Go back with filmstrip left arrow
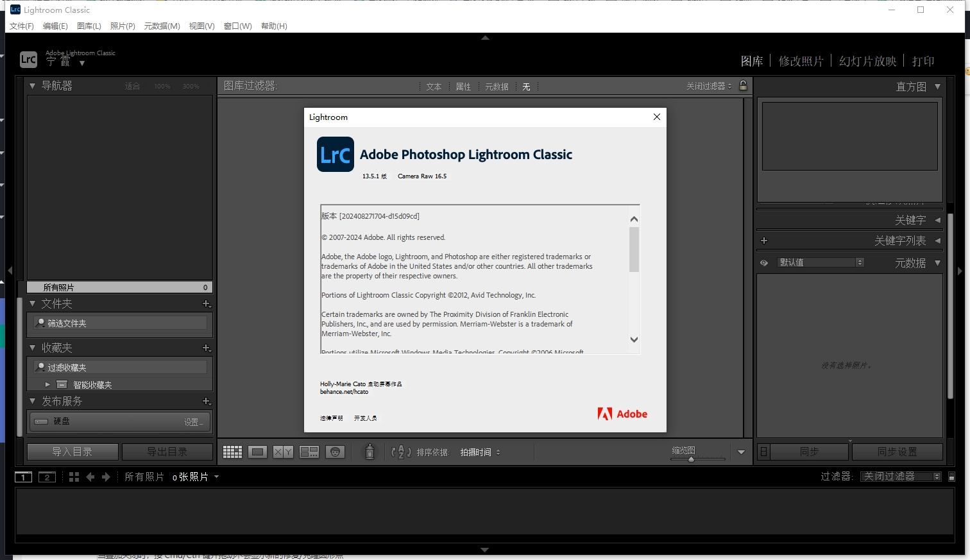 90,477
